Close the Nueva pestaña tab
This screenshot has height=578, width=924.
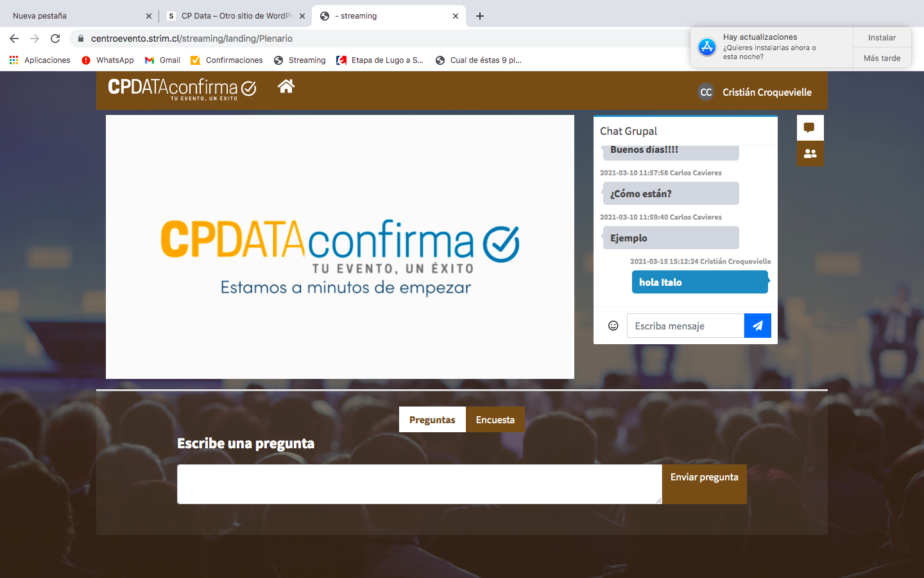(x=149, y=16)
